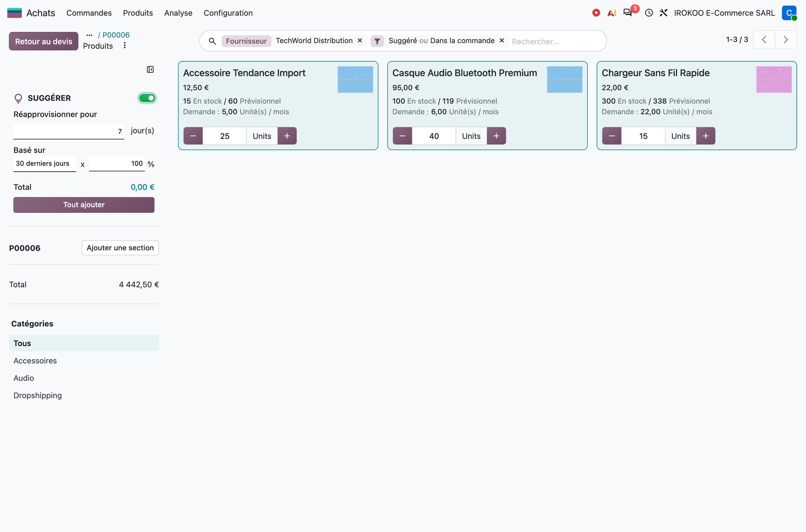Open the user avatar menu
This screenshot has width=806, height=532.
[789, 13]
